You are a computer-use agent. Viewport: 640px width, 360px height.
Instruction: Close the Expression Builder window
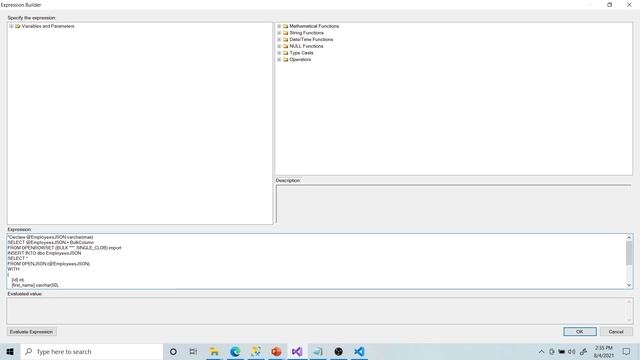(x=629, y=4)
